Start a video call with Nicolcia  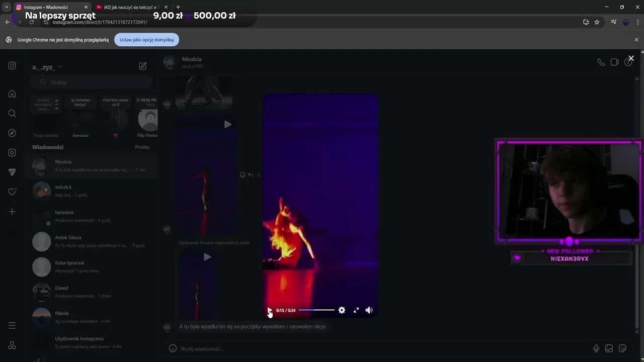click(614, 62)
